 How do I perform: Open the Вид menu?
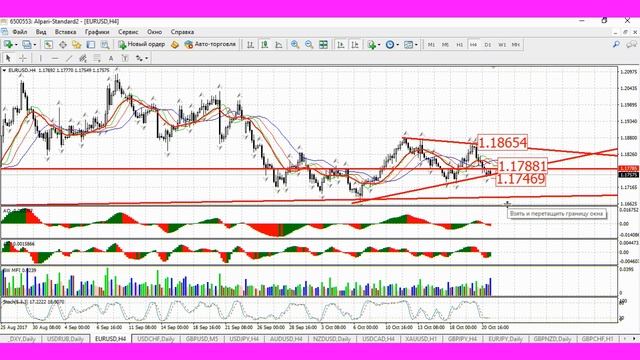41,32
